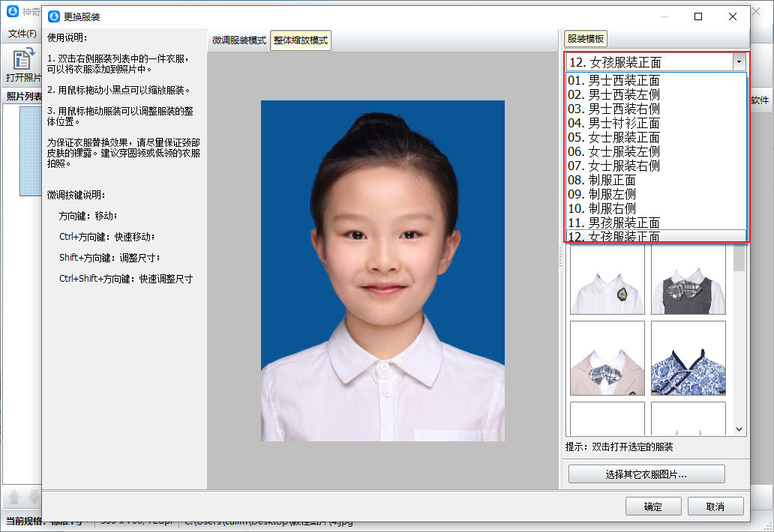Click the 更换服装 dialog title icon
Image resolution: width=774 pixels, height=532 pixels.
click(54, 16)
